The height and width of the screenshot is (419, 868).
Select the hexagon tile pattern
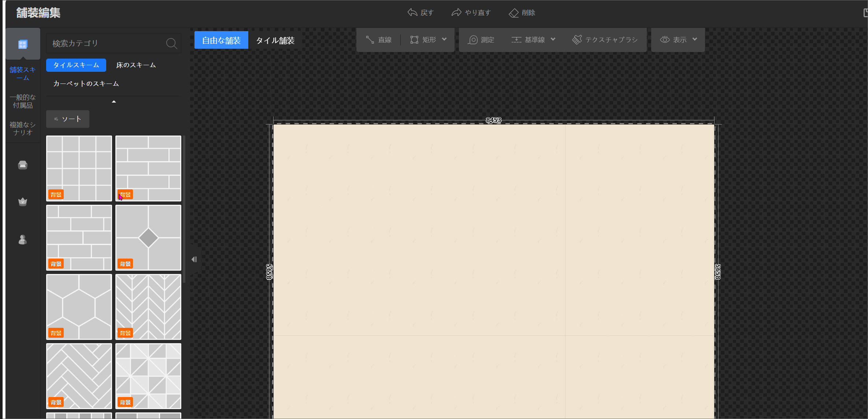79,307
